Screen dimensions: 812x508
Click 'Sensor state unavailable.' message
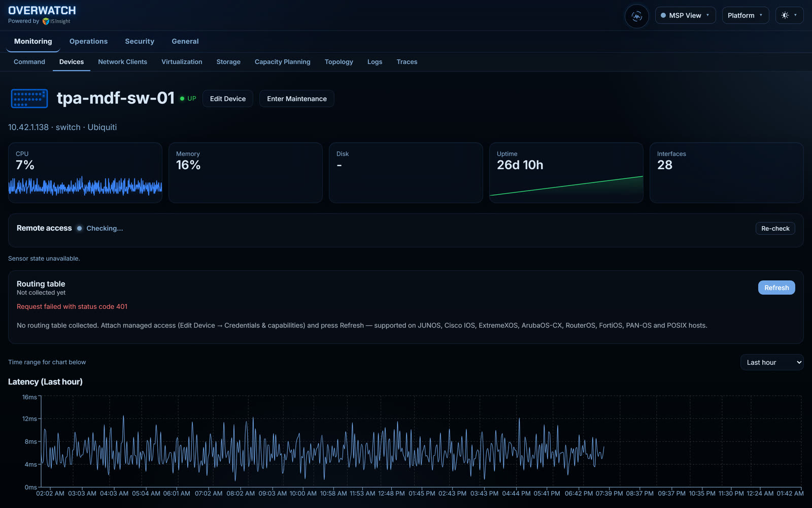[44, 259]
